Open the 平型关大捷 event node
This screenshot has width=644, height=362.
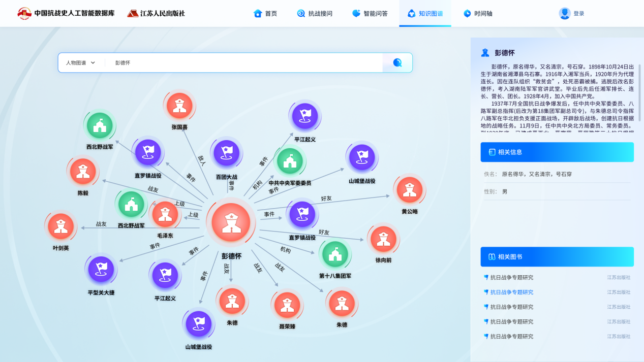point(101,270)
